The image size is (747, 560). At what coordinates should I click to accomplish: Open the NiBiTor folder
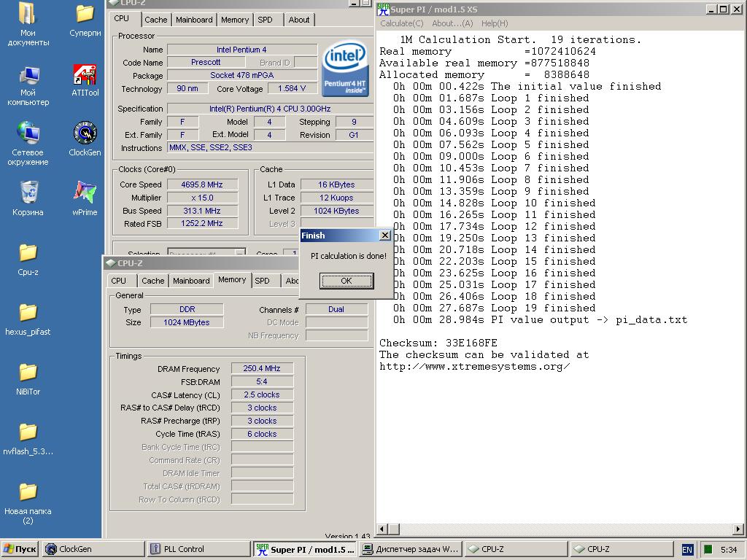coord(28,379)
